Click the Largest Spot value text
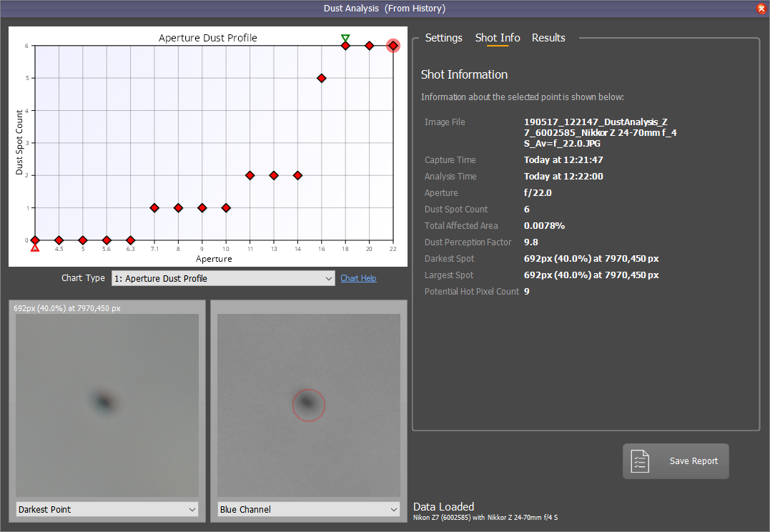Screen dimensions: 770x532 (591, 275)
